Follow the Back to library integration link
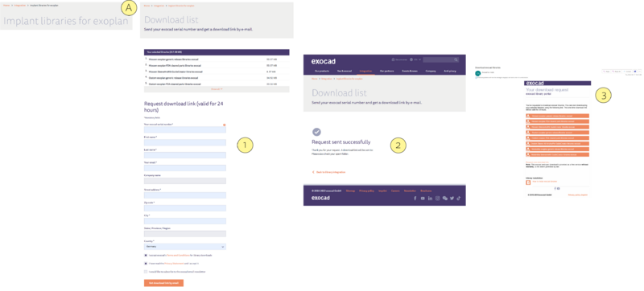Image resolution: width=644 pixels, height=291 pixels. [328, 172]
